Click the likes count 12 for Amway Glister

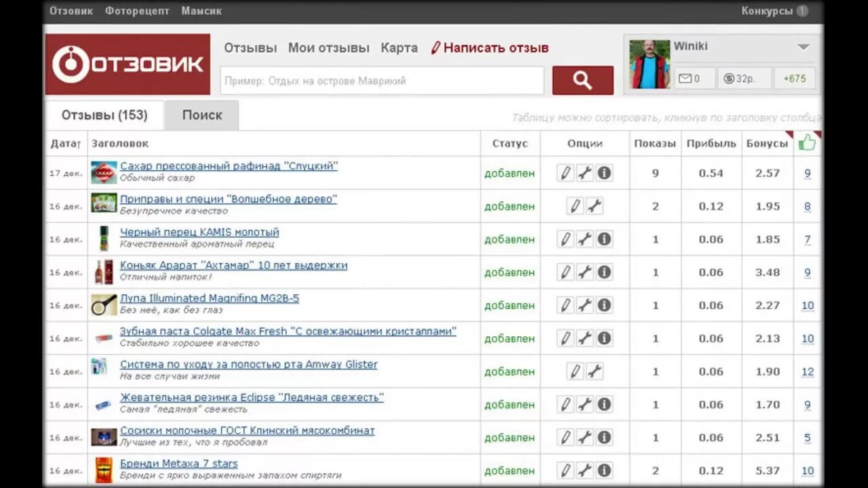pyautogui.click(x=807, y=371)
